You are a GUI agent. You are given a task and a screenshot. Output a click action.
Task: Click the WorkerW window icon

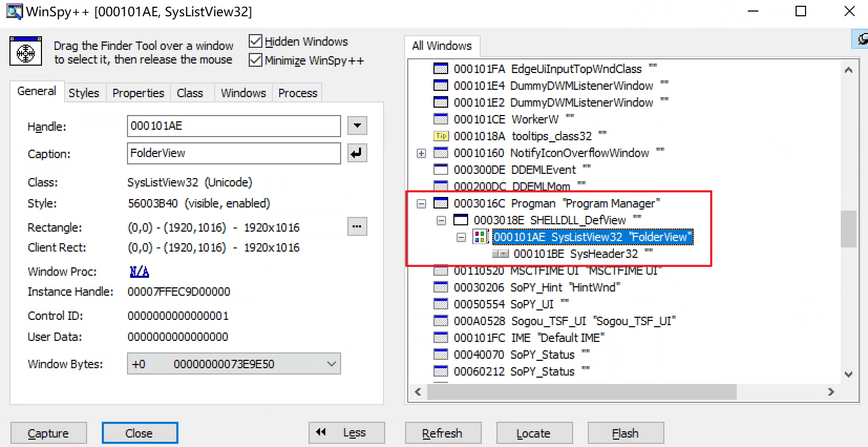(441, 119)
